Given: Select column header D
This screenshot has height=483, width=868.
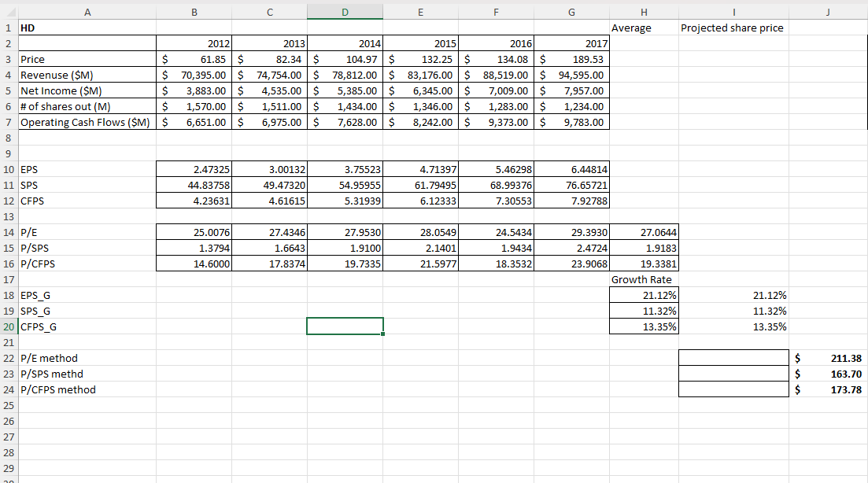Looking at the screenshot, I should click(344, 12).
